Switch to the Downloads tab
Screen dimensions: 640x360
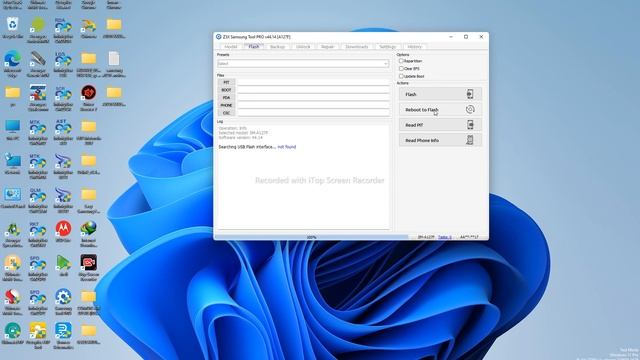pos(357,47)
